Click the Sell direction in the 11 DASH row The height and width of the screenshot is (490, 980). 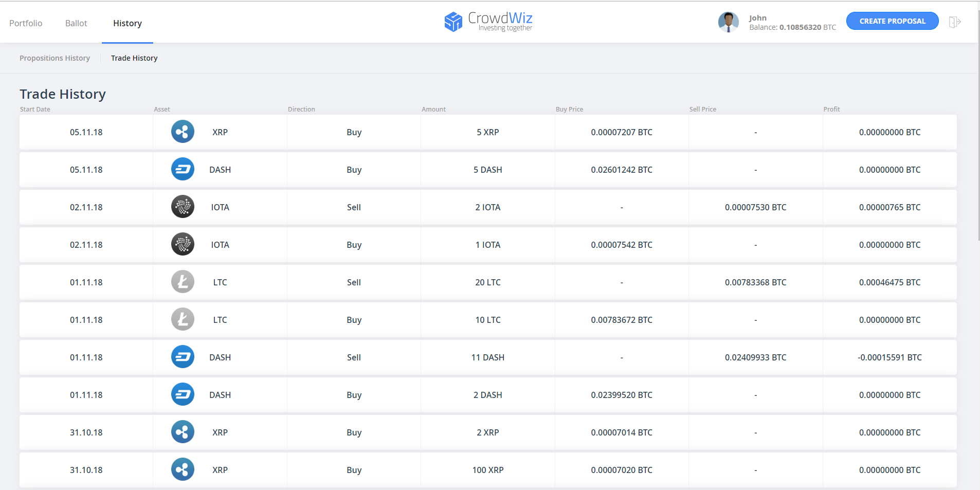[x=354, y=357]
